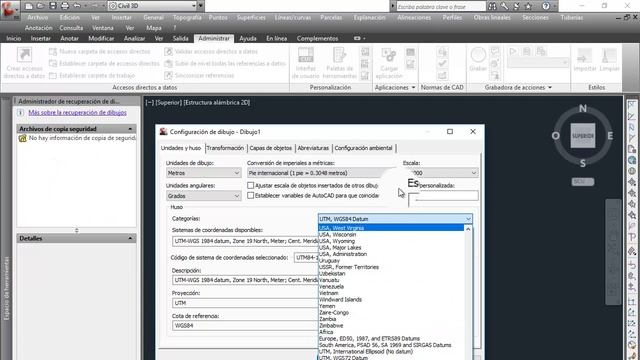640x360 pixels.
Task: Click the Save icon in quick access toolbar
Action: pos(53,6)
